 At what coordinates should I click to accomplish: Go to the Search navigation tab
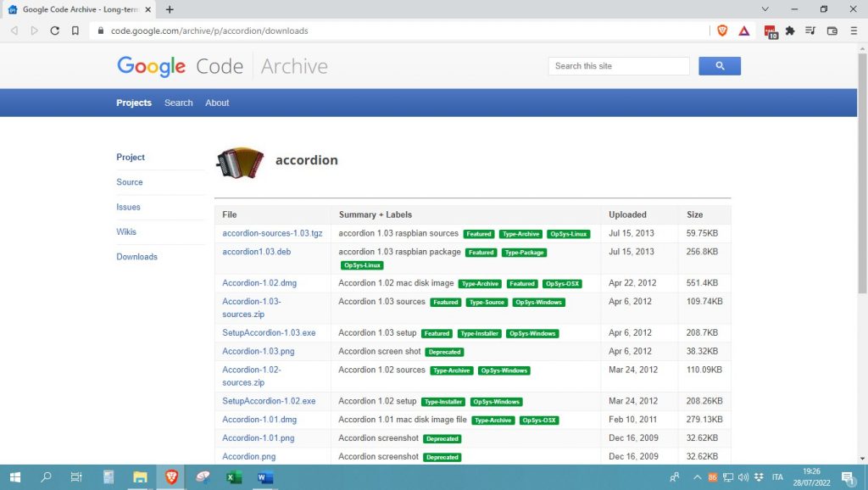tap(178, 103)
